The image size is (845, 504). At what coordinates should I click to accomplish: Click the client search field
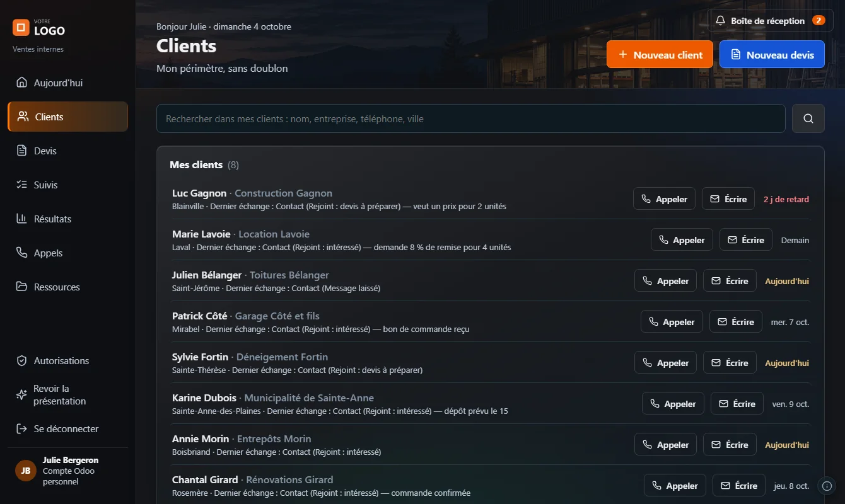point(470,118)
